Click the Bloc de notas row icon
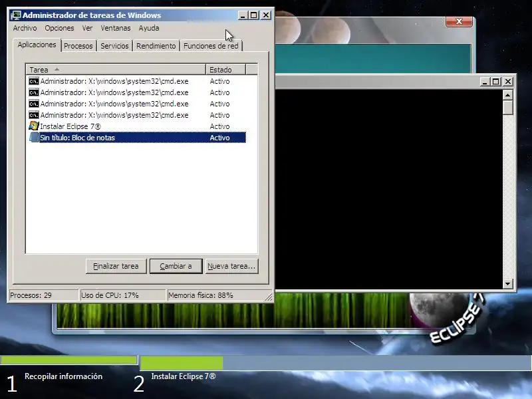Image resolution: width=532 pixels, height=399 pixels. pos(34,138)
